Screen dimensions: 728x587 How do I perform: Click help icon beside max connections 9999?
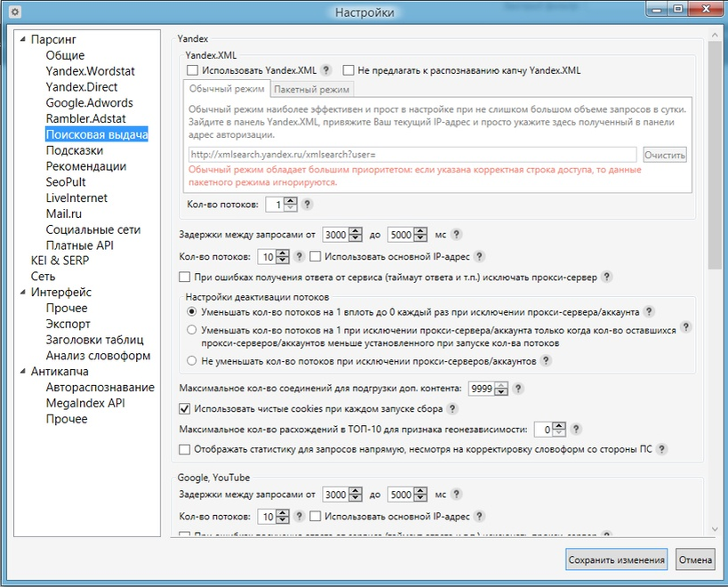click(518, 389)
